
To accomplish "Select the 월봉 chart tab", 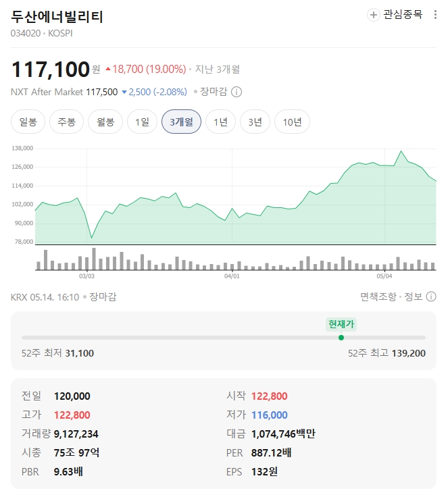I will [x=105, y=122].
